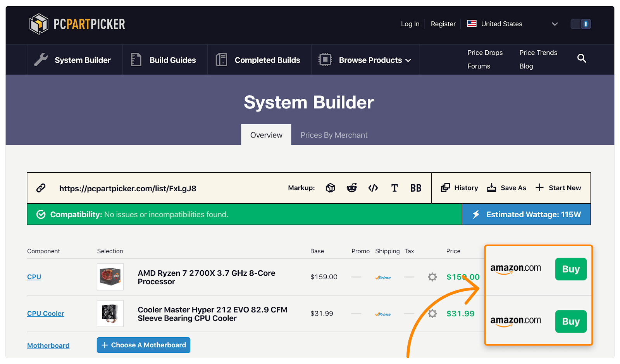
Task: Switch to Prices By Merchant tab
Action: click(334, 135)
